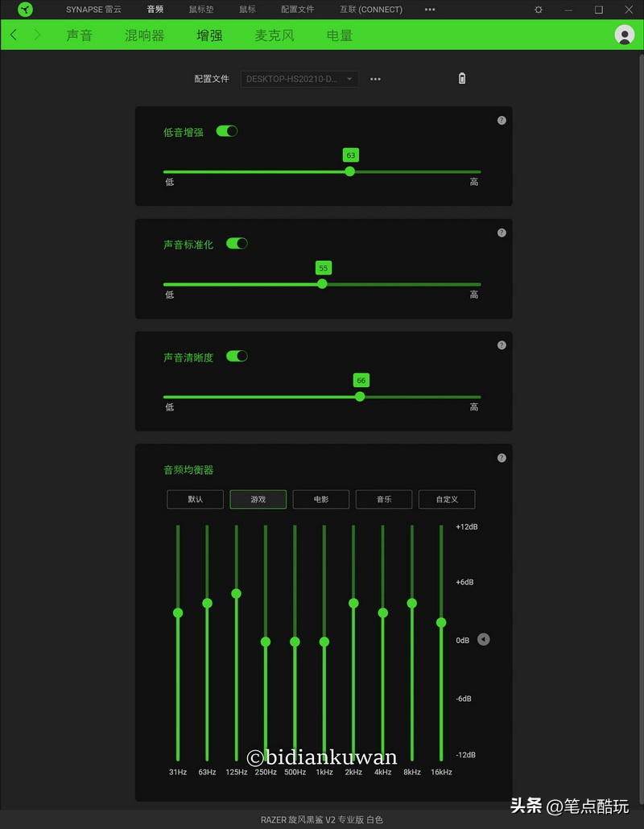Open 鼠标 top menu

(247, 10)
